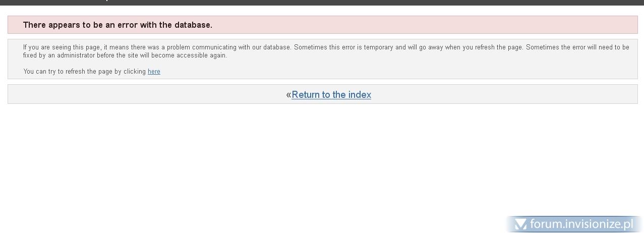Open the "Return to the index" link
The width and height of the screenshot is (644, 233).
click(x=331, y=95)
